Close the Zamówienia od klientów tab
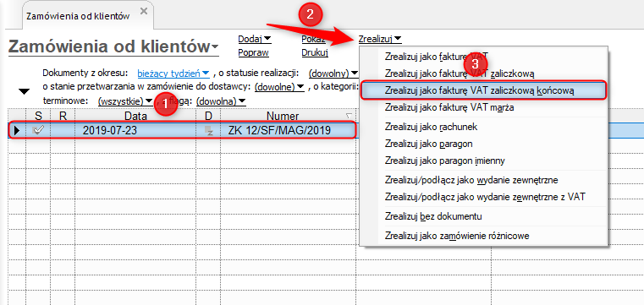Image resolution: width=644 pixels, height=305 pixels. coord(144,12)
